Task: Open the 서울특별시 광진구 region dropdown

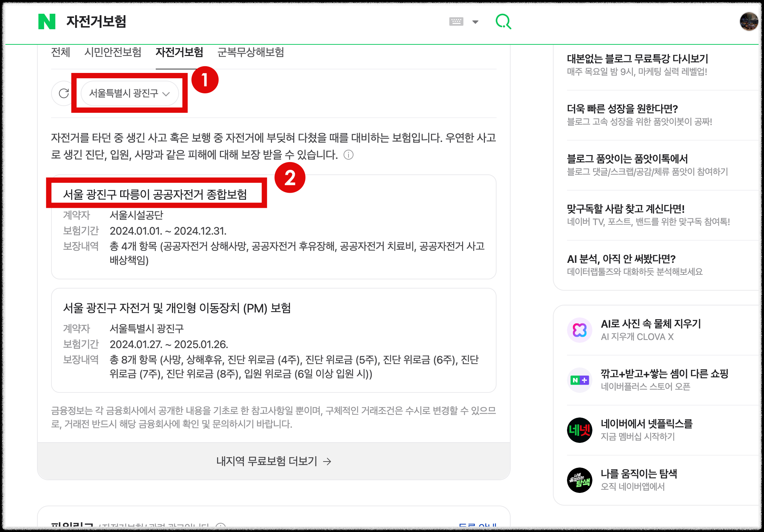Action: click(x=129, y=93)
